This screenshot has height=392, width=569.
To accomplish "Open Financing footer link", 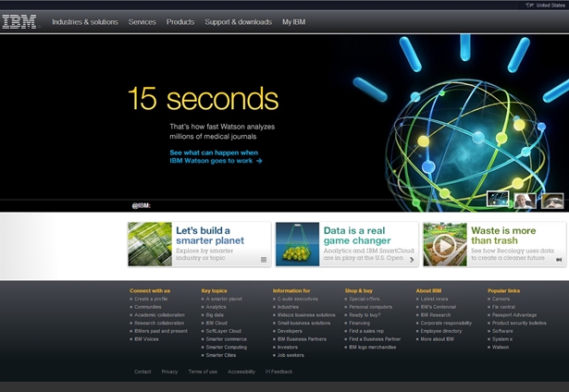I will (359, 323).
